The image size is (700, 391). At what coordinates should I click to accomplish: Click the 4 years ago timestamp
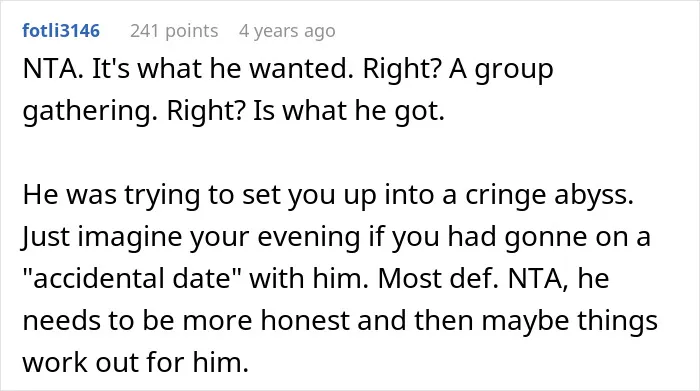287,31
